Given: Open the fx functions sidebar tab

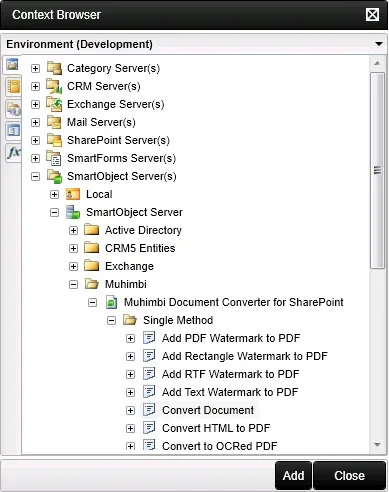Looking at the screenshot, I should 13,153.
